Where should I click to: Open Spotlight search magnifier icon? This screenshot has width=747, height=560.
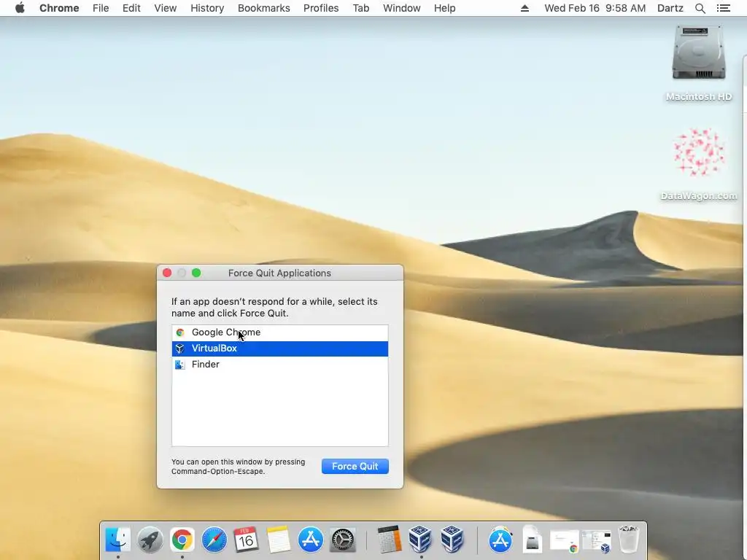tap(700, 8)
